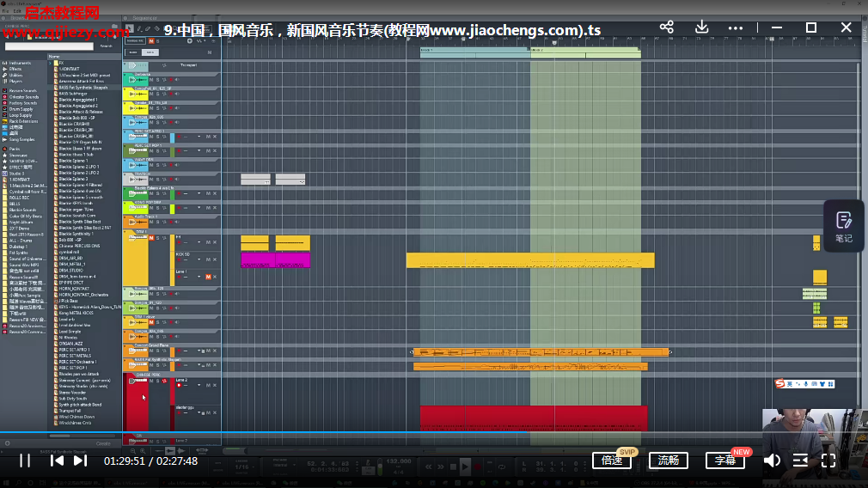Open lane dropdown on GONG POP DRM track
868x488 pixels.
199,208
